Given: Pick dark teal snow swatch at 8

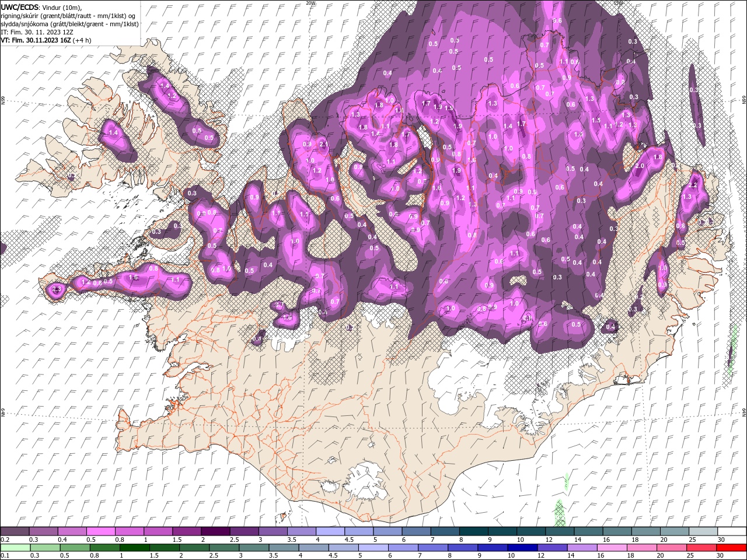Looking at the screenshot, I should coord(473,531).
